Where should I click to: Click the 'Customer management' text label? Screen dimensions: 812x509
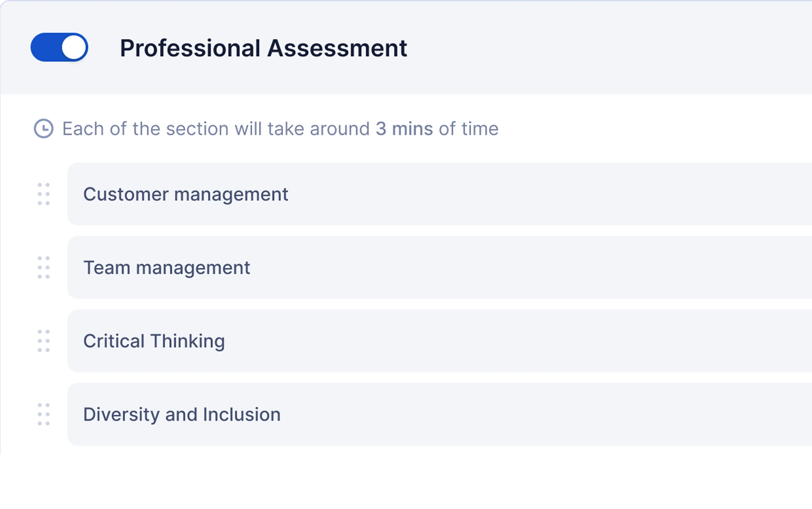point(186,195)
